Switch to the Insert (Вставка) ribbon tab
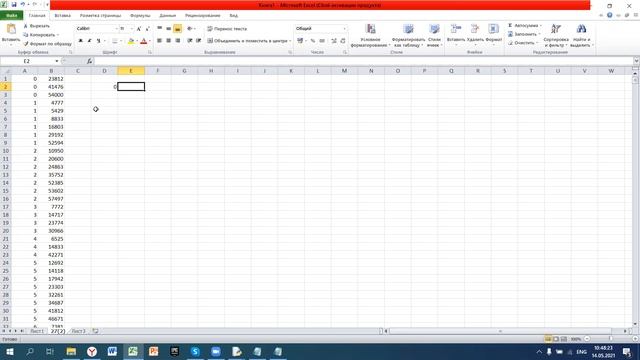 click(62, 16)
